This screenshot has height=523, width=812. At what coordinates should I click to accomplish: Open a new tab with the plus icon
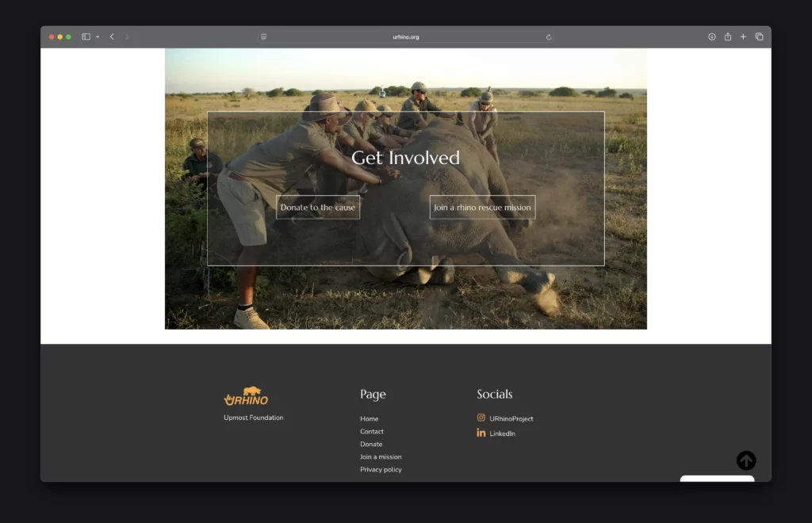coord(743,37)
